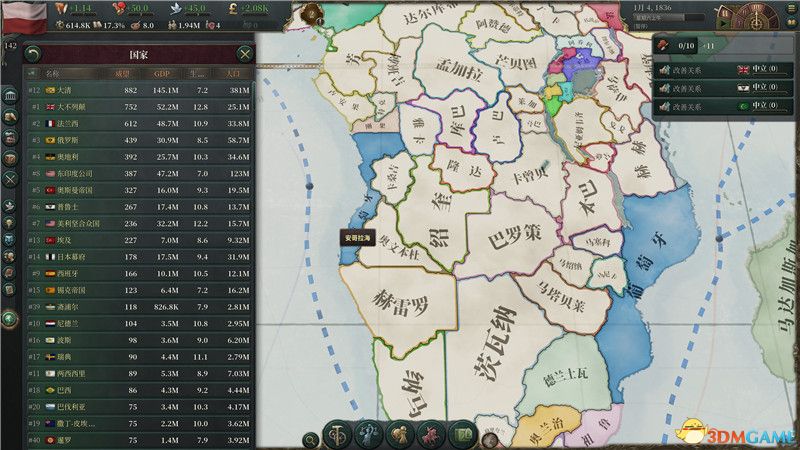The image size is (800, 450).
Task: Sort country list by 威望 column
Action: point(122,74)
